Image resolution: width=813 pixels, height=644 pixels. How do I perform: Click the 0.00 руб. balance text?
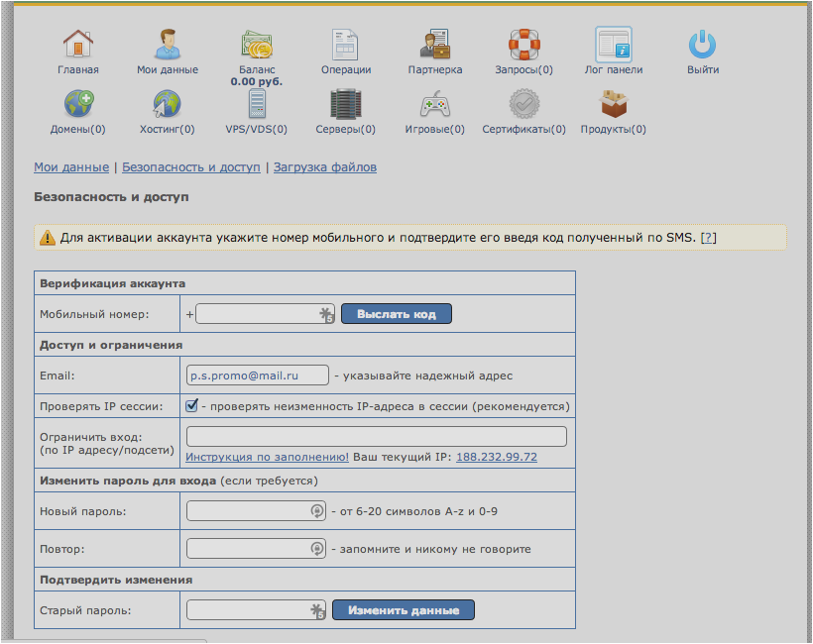(257, 82)
